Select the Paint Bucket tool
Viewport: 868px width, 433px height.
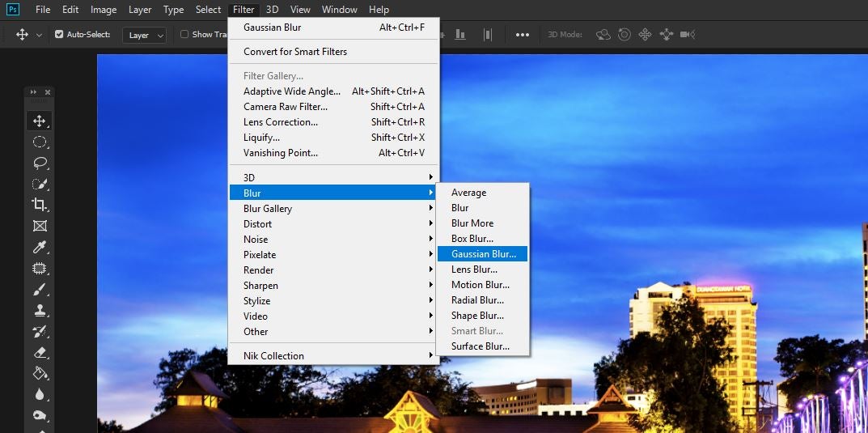(39, 373)
